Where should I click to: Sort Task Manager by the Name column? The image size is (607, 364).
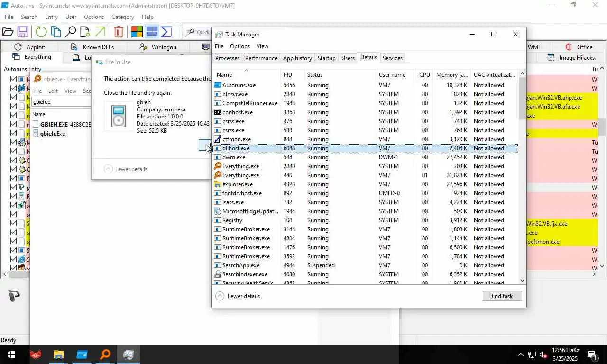point(247,74)
